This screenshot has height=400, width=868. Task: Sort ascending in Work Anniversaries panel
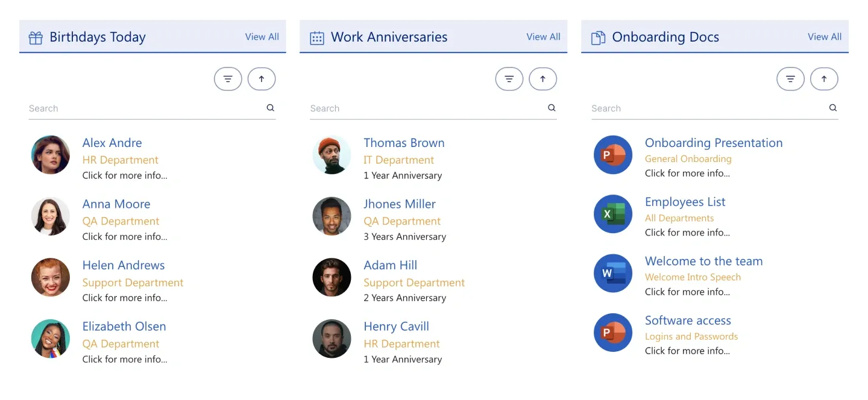tap(543, 79)
